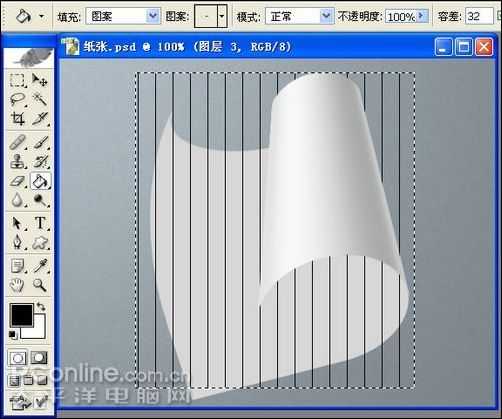Maximize the 纸张.psd document window

[x=464, y=47]
